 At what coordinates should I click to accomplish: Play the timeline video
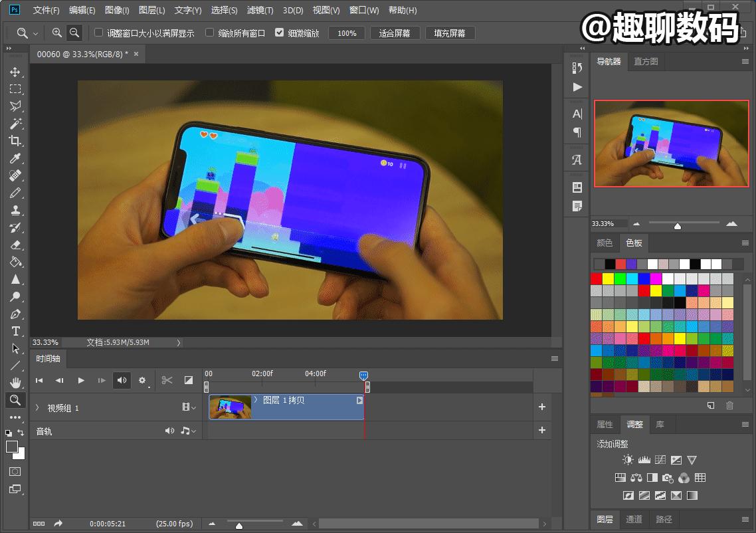(81, 380)
